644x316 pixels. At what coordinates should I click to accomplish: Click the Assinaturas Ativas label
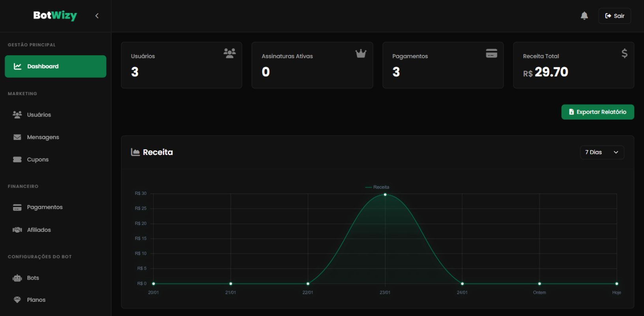click(x=287, y=56)
